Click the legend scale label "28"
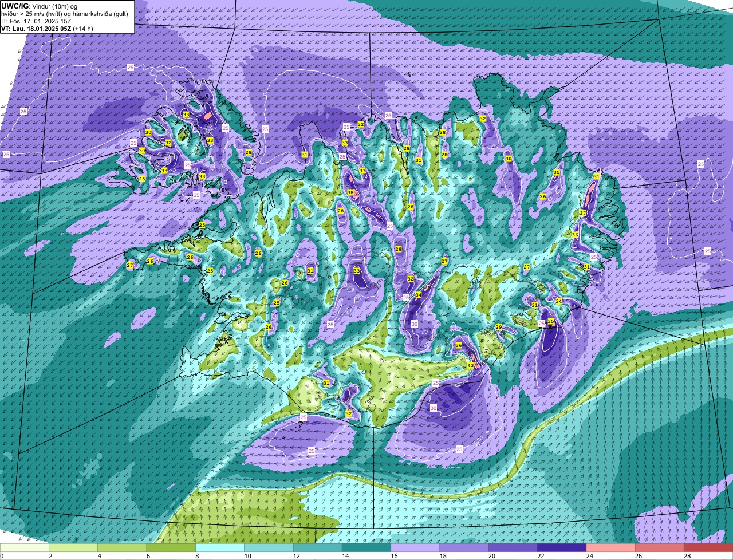The width and height of the screenshot is (733, 560). 686,556
